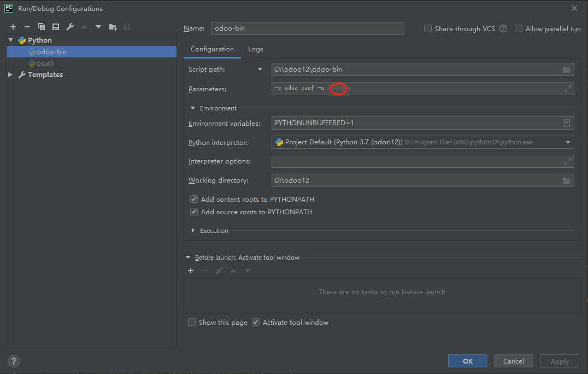Browse for the working directory with the folder icon
This screenshot has height=374, width=588.
pyautogui.click(x=566, y=181)
